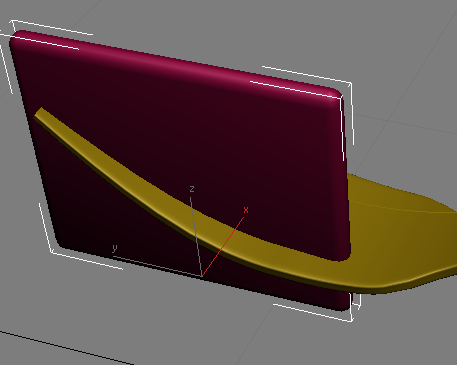Click the z axis label of gizmo
The width and height of the screenshot is (457, 365).
(192, 189)
